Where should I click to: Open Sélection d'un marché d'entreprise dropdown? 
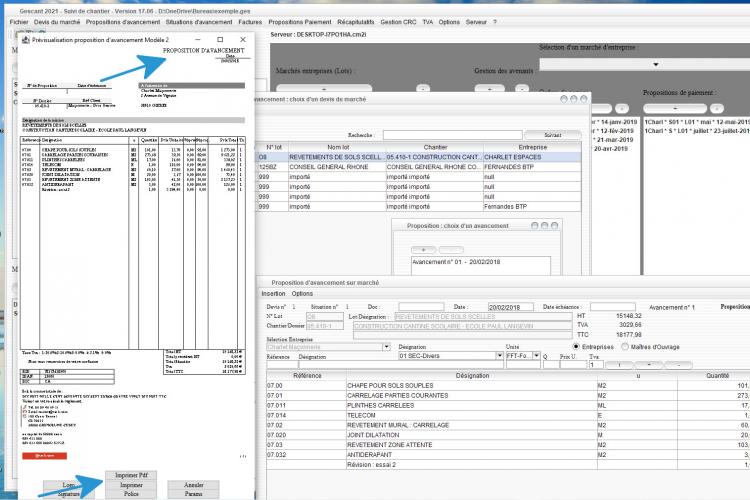656,64
